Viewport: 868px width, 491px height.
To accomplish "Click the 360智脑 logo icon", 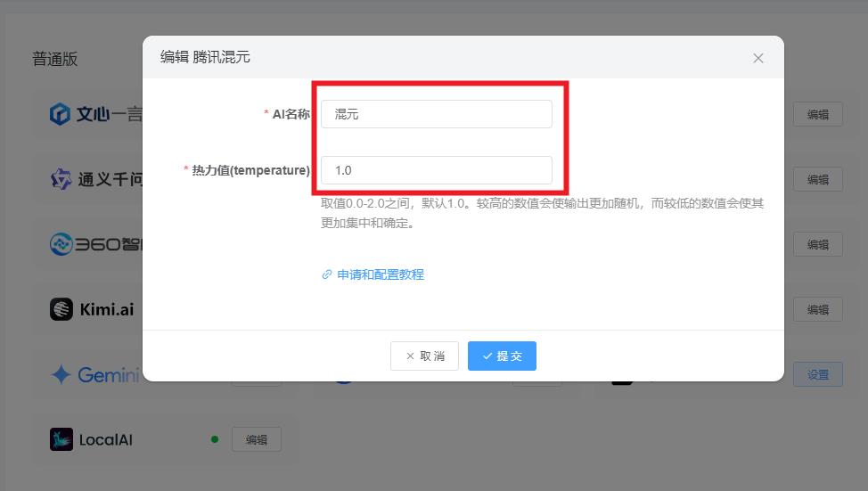I will [61, 244].
